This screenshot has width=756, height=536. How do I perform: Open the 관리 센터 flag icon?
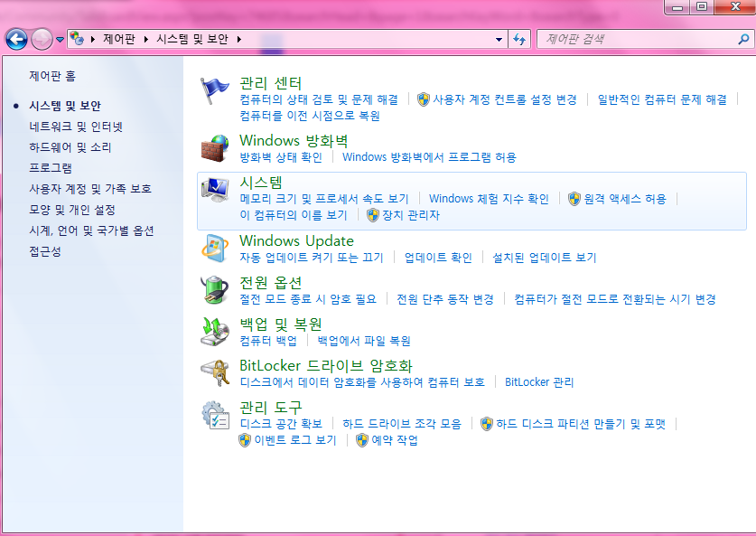click(215, 90)
